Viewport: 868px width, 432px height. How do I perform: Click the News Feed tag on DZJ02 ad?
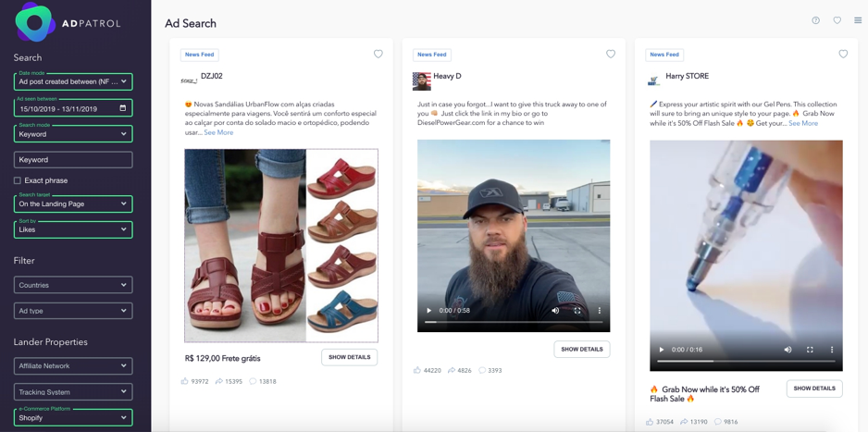(200, 55)
